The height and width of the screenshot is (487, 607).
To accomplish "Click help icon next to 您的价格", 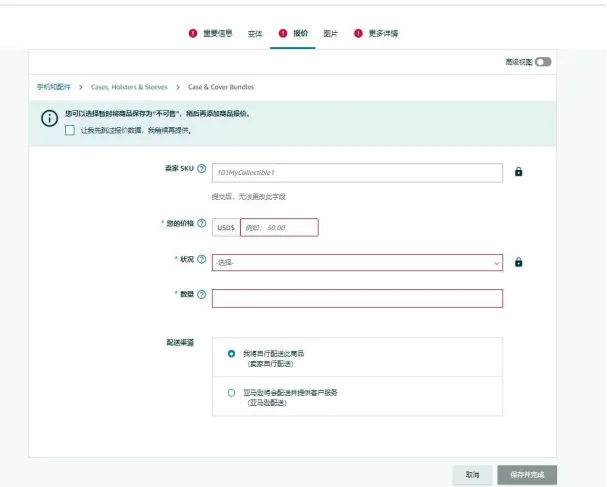I will click(x=202, y=223).
